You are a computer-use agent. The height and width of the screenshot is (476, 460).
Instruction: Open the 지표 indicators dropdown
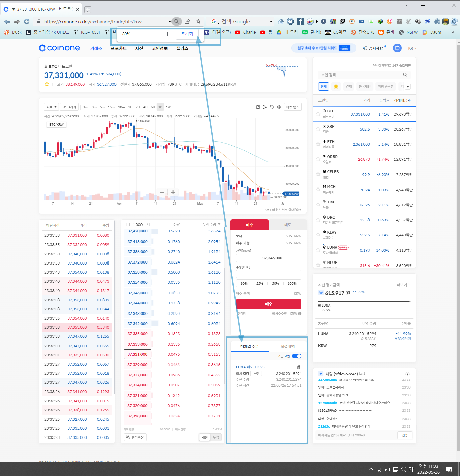[51, 107]
